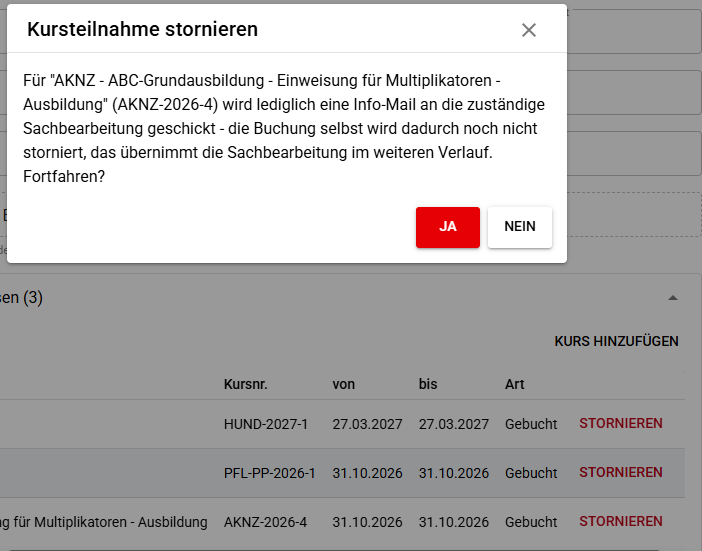702x551 pixels.
Task: Close the Kursteilnahme stornieren dialog with X
Action: coord(529,30)
